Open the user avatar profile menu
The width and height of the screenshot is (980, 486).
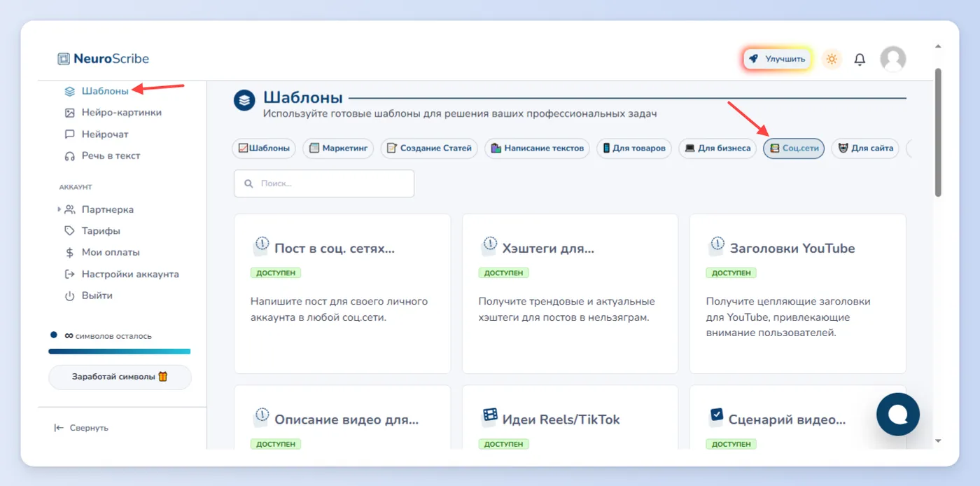coord(892,60)
